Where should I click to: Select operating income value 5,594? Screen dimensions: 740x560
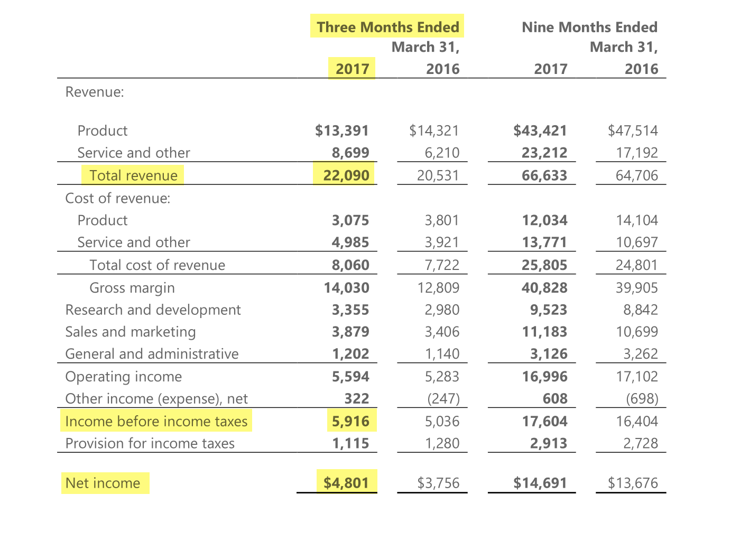pos(350,377)
